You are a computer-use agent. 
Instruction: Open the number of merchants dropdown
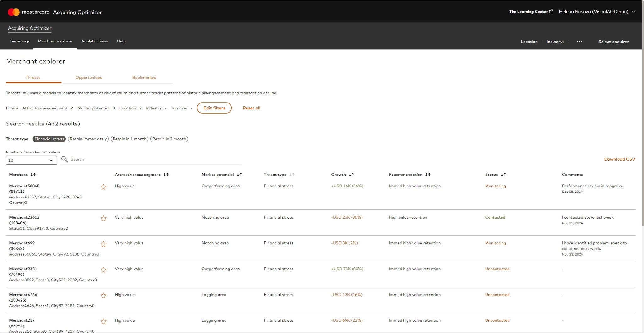point(31,160)
